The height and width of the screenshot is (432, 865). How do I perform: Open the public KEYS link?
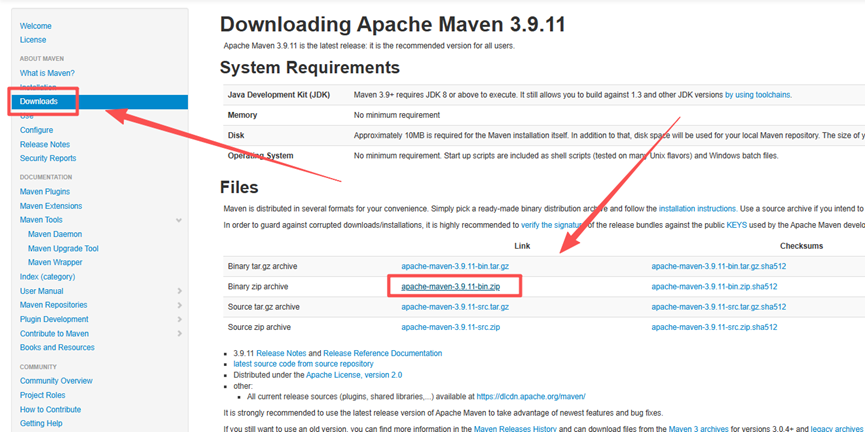click(x=736, y=225)
